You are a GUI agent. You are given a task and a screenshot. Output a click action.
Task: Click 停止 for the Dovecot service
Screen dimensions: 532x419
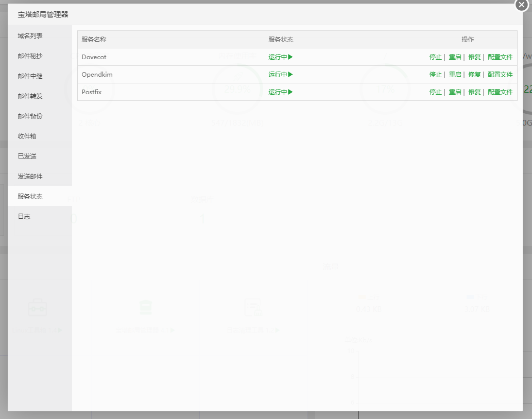tap(435, 57)
